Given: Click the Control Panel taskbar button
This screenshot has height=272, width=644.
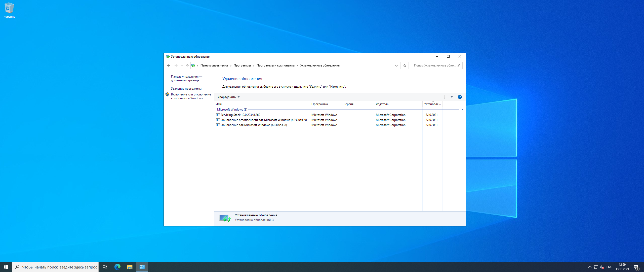Looking at the screenshot, I should [142, 267].
